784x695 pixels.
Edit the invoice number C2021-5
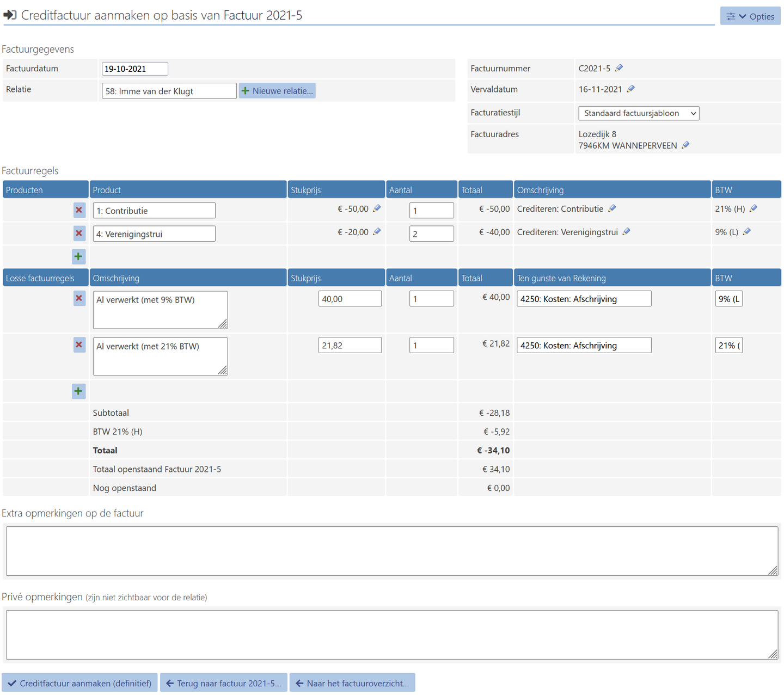click(x=619, y=68)
